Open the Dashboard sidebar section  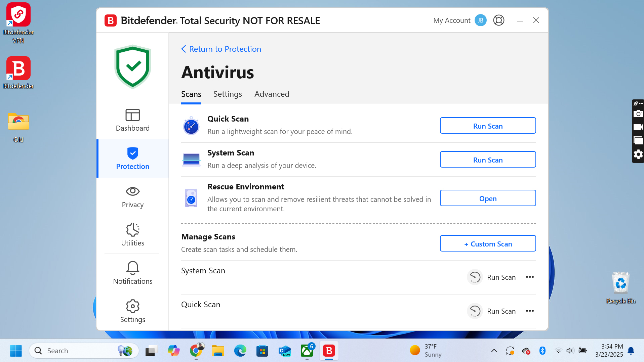(x=132, y=120)
